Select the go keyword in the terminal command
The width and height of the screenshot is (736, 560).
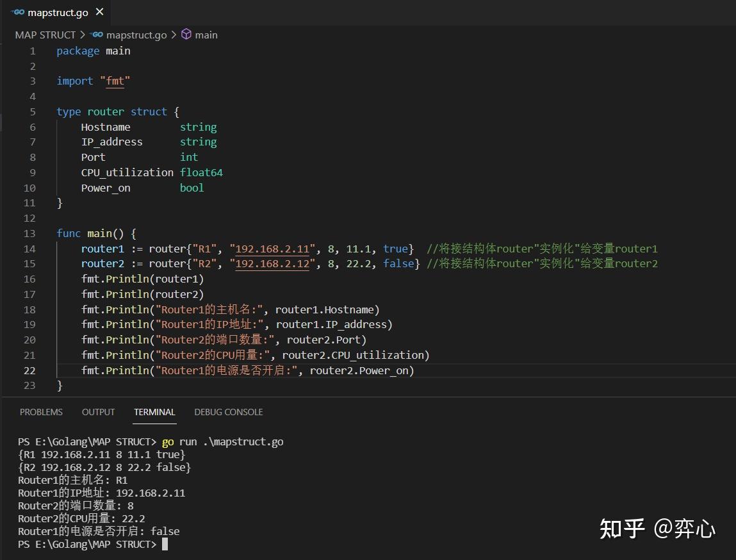pyautogui.click(x=167, y=441)
